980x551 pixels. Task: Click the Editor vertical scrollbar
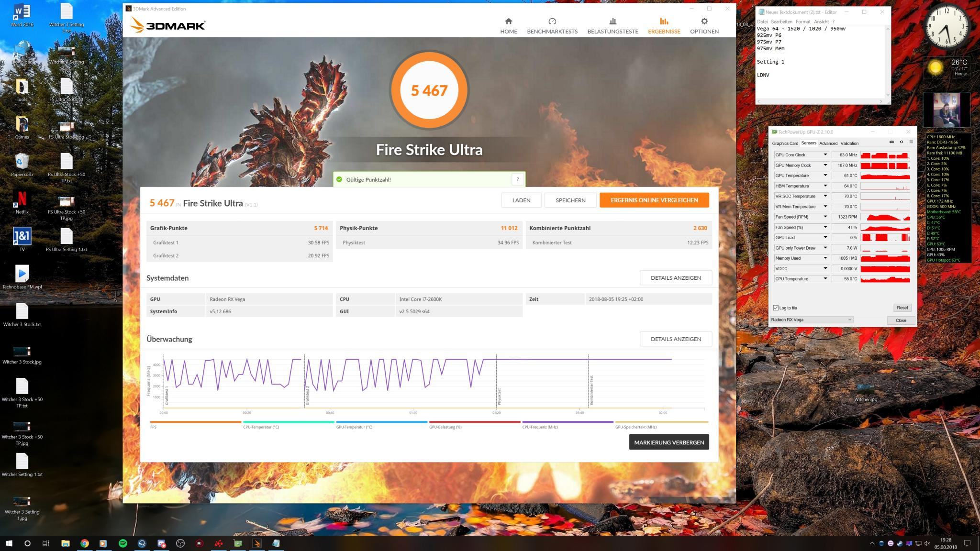(x=888, y=62)
